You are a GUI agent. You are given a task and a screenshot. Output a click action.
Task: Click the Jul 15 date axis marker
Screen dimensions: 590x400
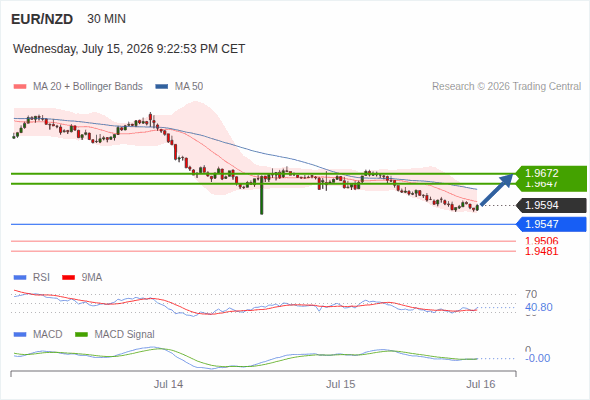[341, 384]
